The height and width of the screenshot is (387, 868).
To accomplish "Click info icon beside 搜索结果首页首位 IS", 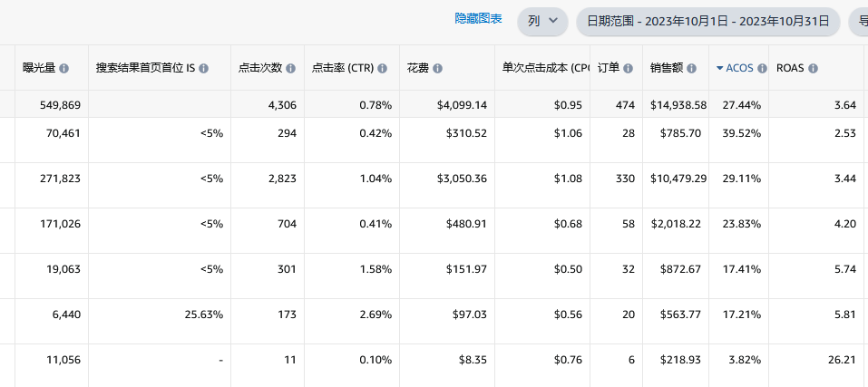I will point(204,69).
